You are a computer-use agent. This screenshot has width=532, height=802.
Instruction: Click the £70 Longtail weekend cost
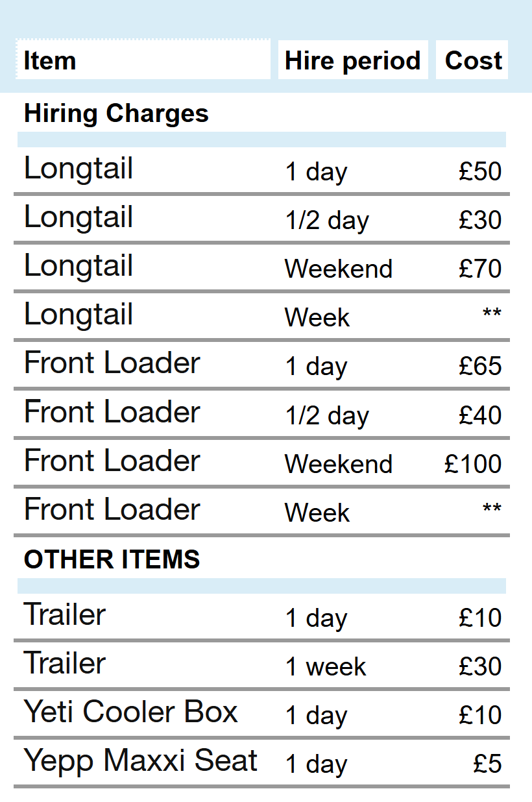click(x=480, y=269)
